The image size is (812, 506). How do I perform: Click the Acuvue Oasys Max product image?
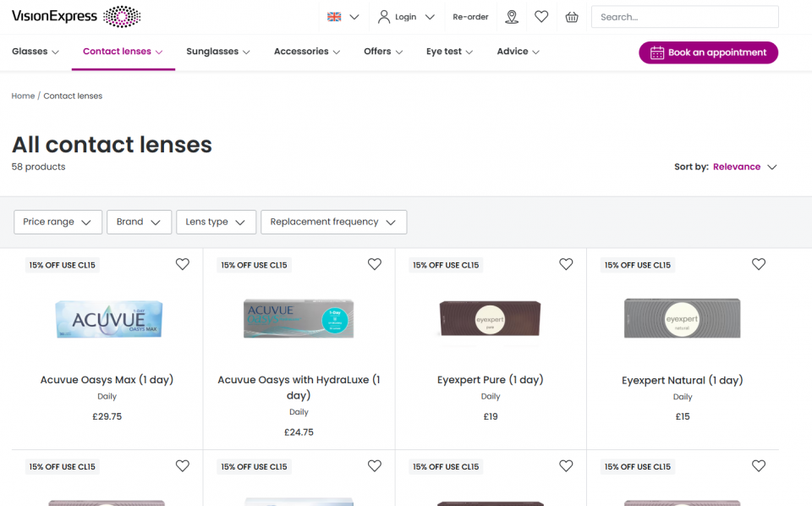pos(109,319)
